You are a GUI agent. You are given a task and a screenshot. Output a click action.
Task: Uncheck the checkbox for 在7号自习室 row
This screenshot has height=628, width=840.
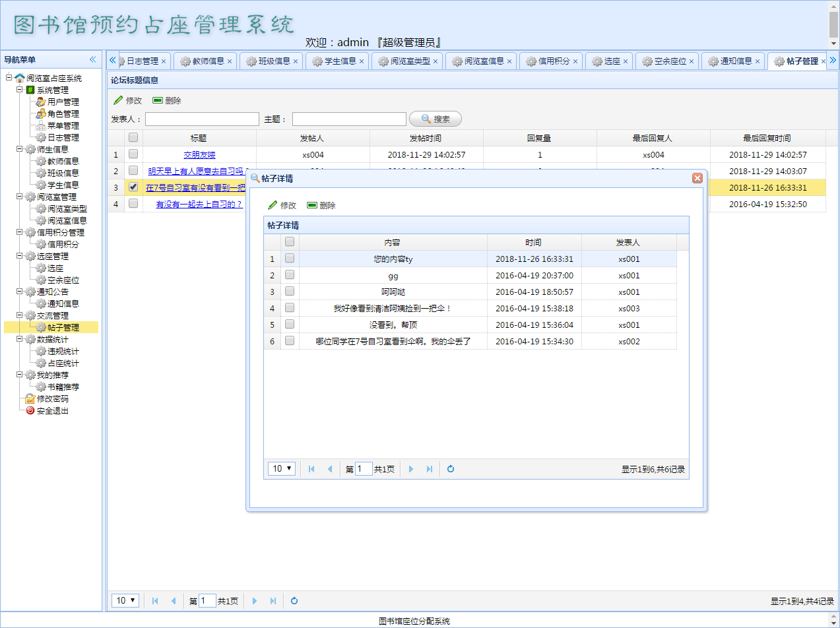133,187
